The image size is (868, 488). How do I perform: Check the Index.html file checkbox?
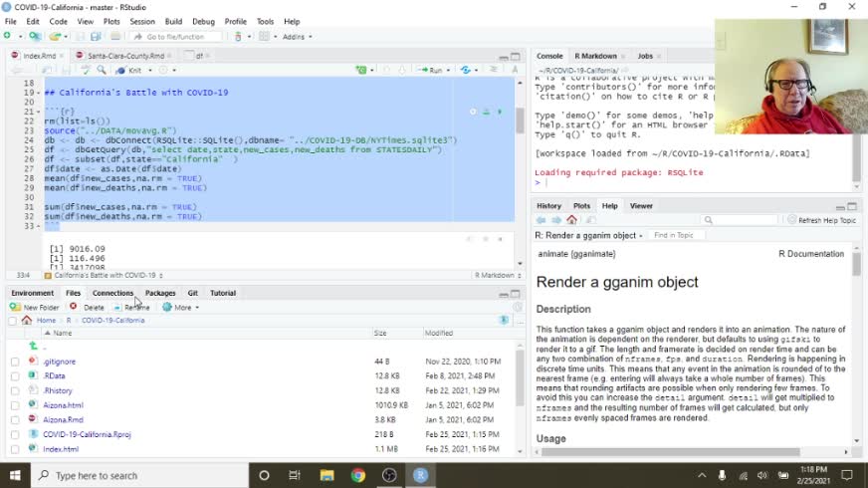15,449
